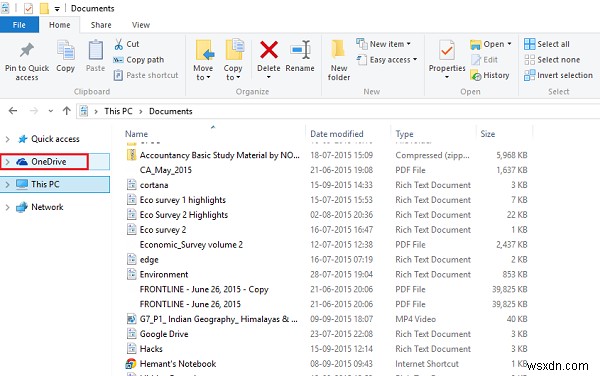Image resolution: width=600 pixels, height=376 pixels.
Task: Click the title bar new folder icon
Action: (x=44, y=8)
